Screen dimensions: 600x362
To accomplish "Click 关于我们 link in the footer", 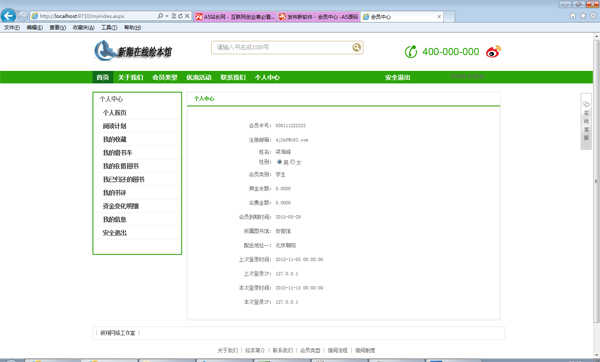I will tap(228, 350).
